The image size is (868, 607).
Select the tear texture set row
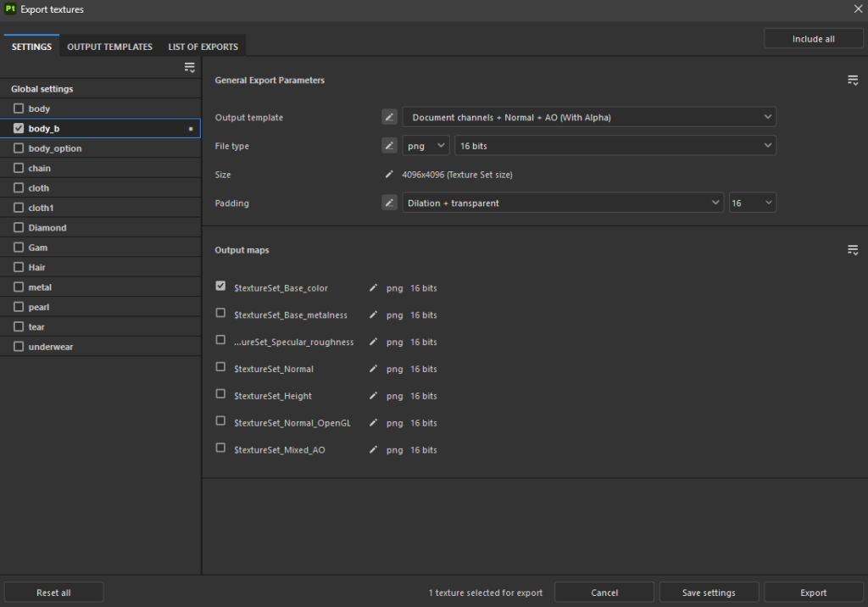point(100,326)
